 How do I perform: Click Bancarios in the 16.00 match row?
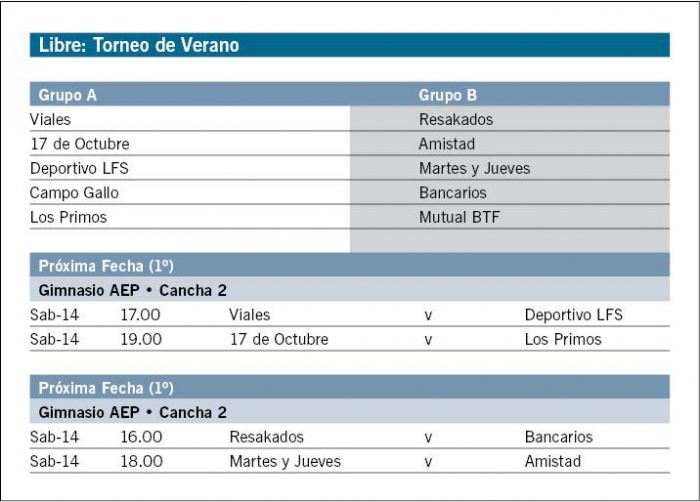[x=558, y=437]
